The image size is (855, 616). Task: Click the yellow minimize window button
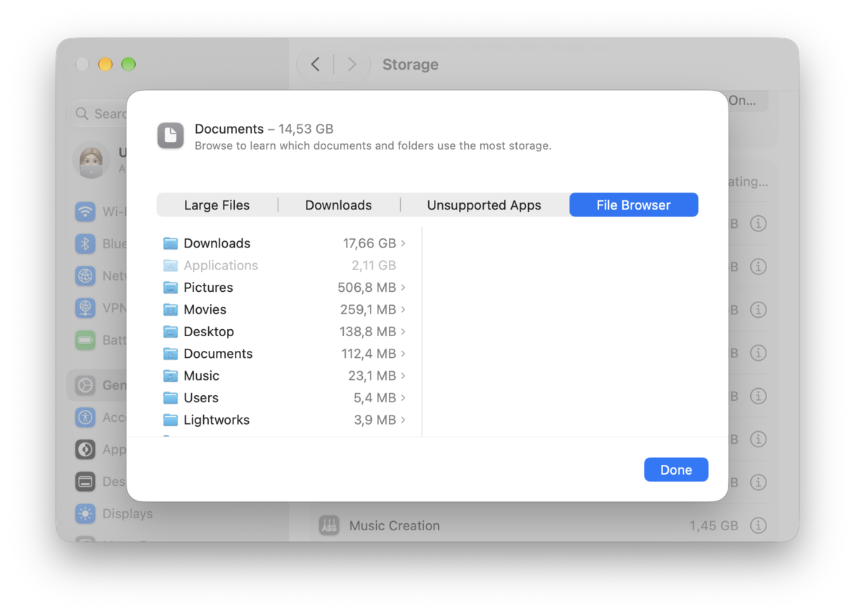tap(105, 64)
